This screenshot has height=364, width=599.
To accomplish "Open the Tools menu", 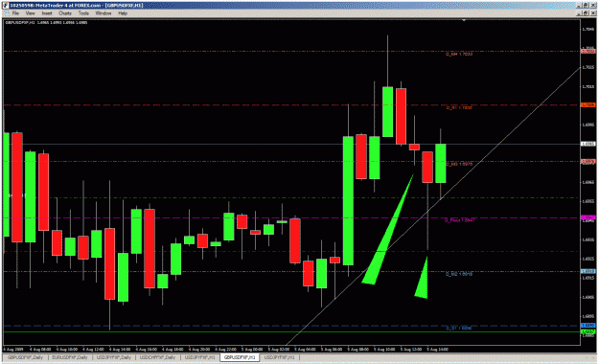I will tap(83, 13).
